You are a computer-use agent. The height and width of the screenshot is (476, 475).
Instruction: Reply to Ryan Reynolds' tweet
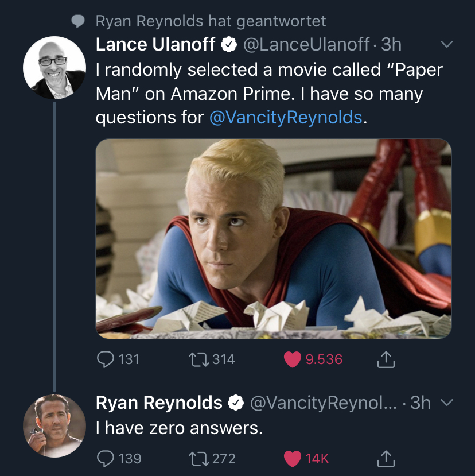tap(105, 458)
